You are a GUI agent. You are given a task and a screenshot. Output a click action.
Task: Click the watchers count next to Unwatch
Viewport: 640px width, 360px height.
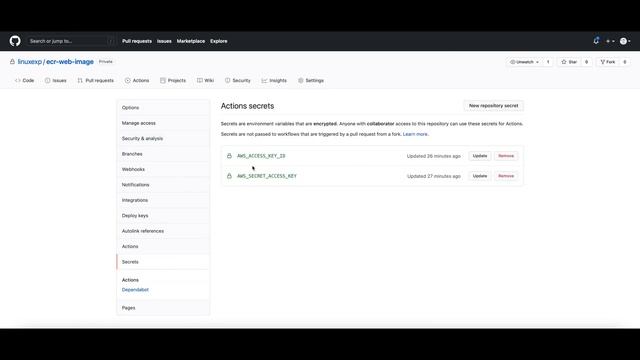click(548, 62)
